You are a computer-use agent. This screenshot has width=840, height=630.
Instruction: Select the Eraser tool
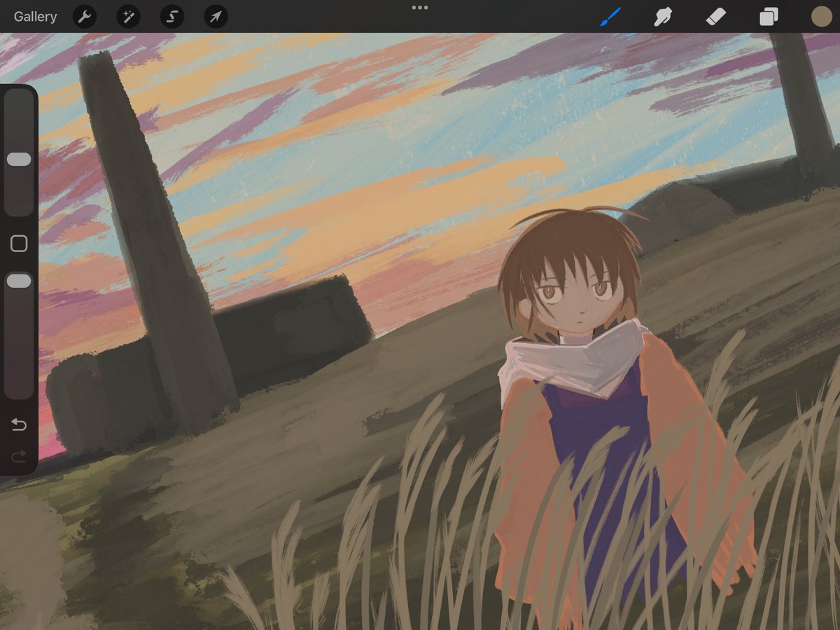716,16
